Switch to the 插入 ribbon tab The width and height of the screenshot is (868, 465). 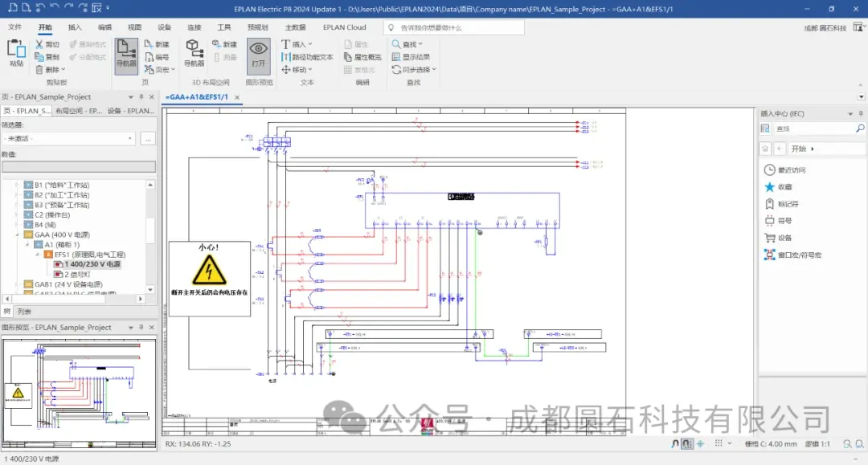point(75,27)
